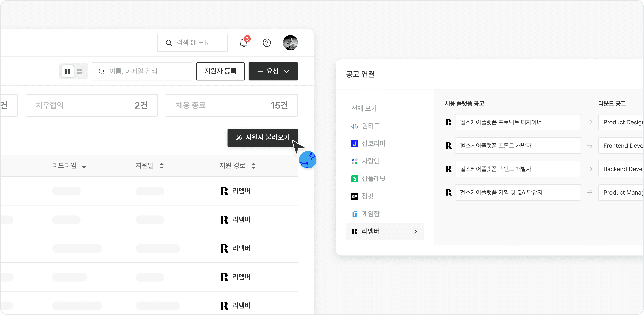
Task: Select 전체 보기 in the sidebar
Action: click(x=364, y=108)
